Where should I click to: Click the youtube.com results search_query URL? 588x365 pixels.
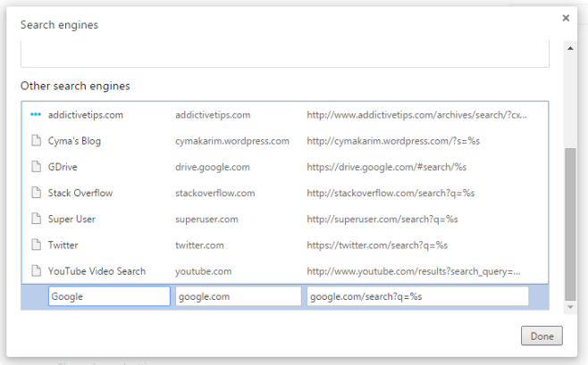coord(414,271)
